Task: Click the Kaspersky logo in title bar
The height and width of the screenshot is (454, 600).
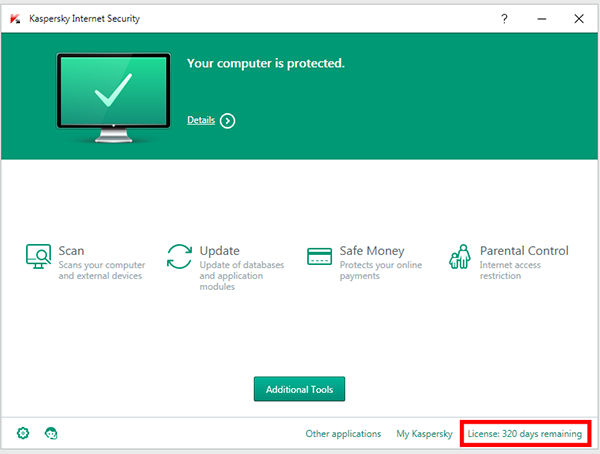Action: point(14,18)
